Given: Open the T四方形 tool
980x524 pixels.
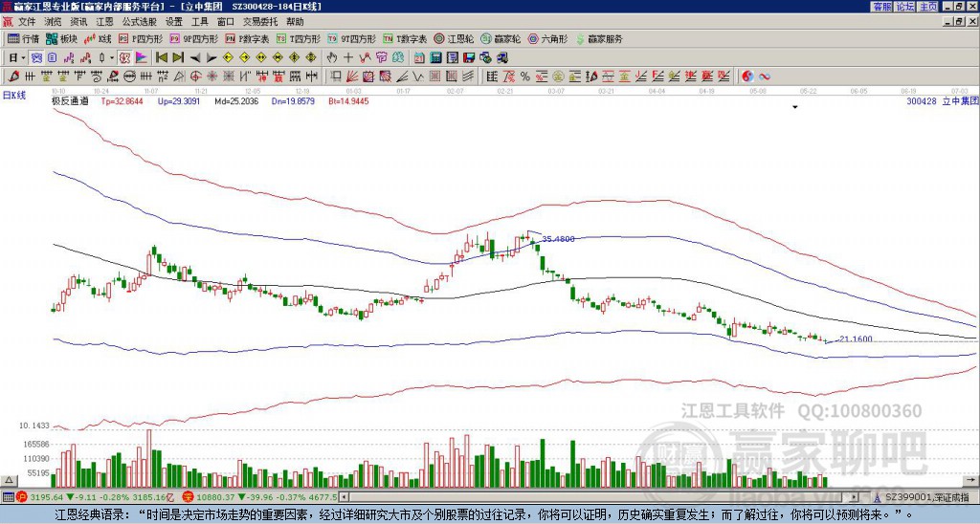Looking at the screenshot, I should point(299,38).
